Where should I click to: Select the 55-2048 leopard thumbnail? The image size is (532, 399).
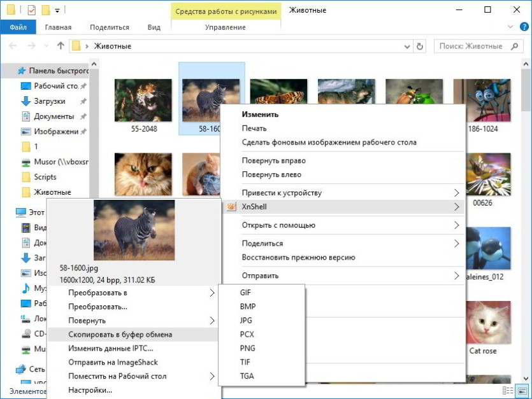[x=143, y=101]
